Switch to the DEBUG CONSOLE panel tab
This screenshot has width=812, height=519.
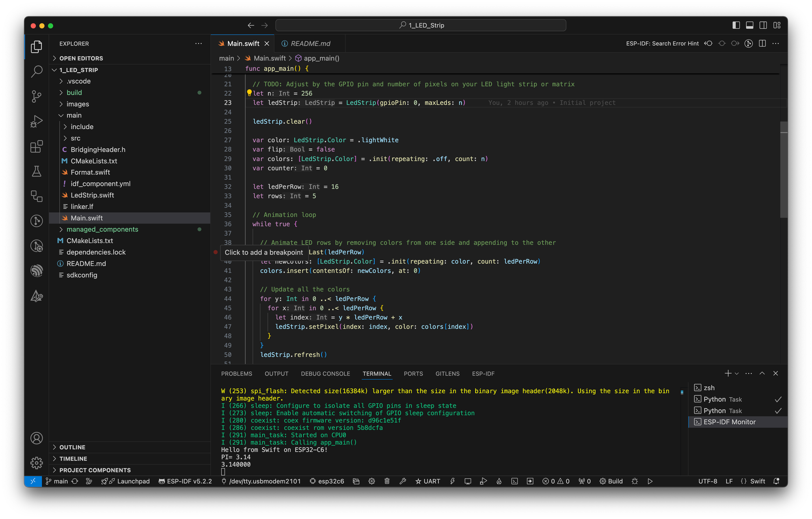tap(325, 374)
